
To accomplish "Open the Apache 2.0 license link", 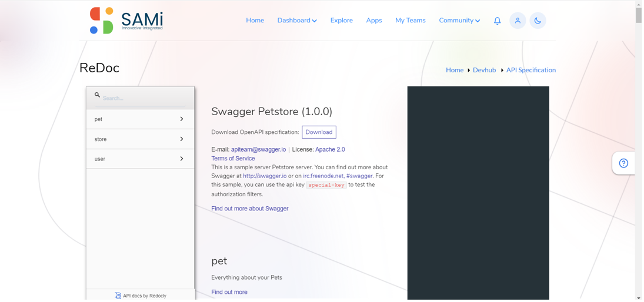I will [x=330, y=150].
